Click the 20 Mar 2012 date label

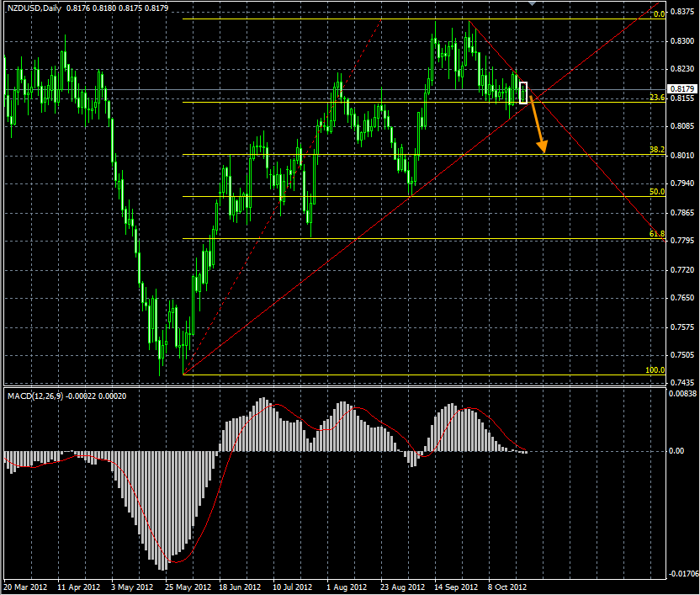tap(25, 587)
